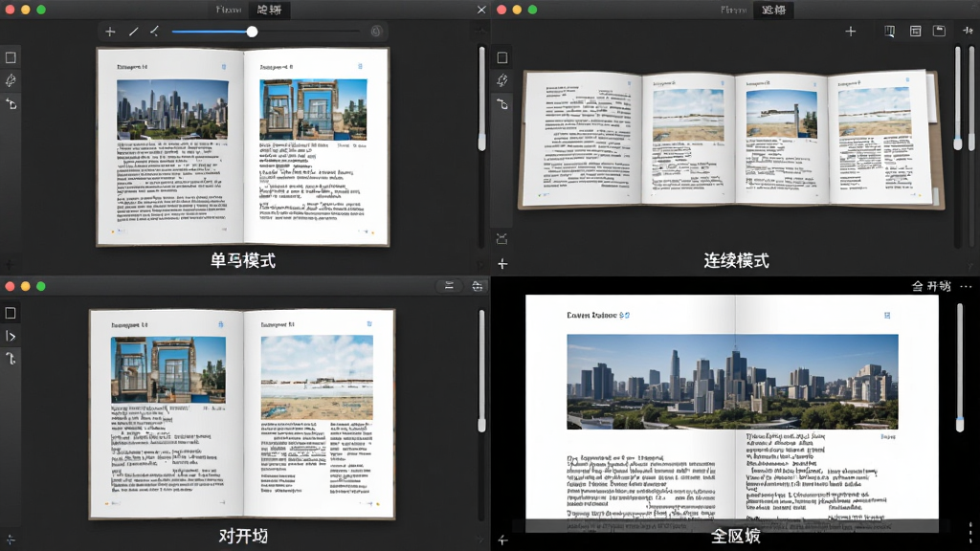Click the 全屏版 label at the bottom

coord(736,536)
